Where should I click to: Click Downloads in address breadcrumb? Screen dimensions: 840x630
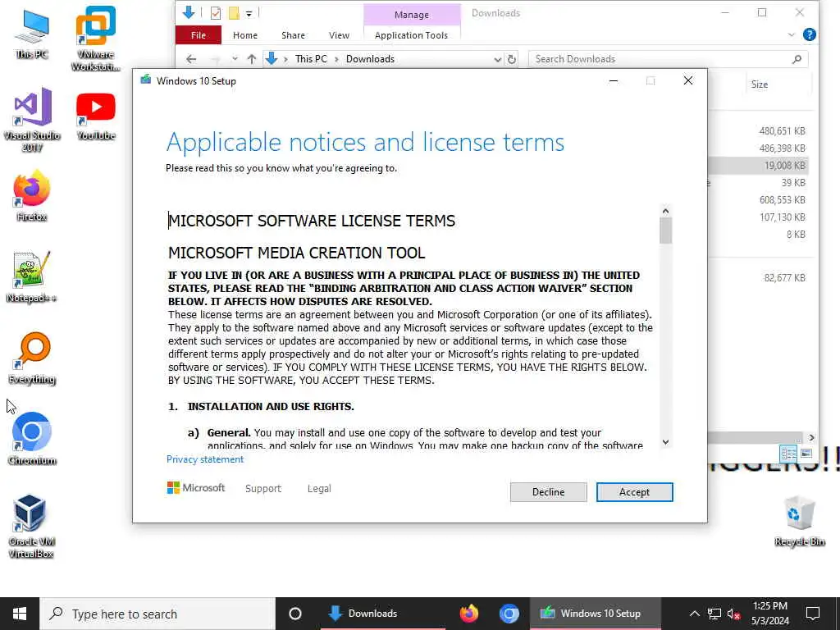[x=370, y=59]
